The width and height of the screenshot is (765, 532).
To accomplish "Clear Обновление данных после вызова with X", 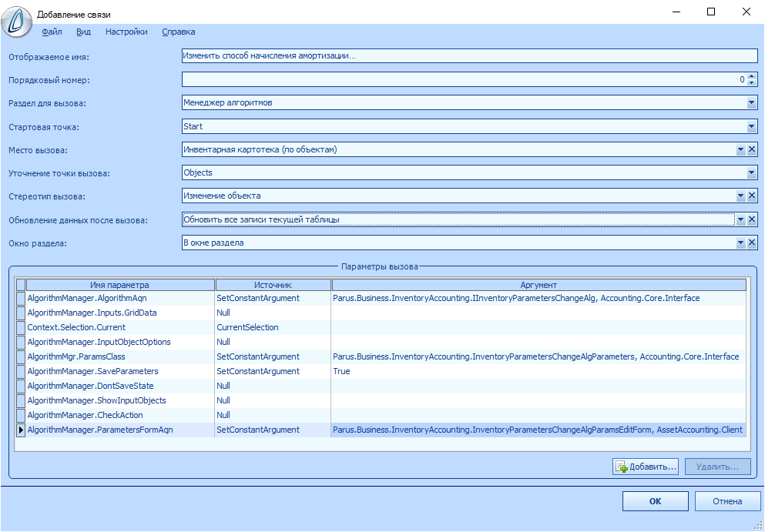I will click(752, 219).
